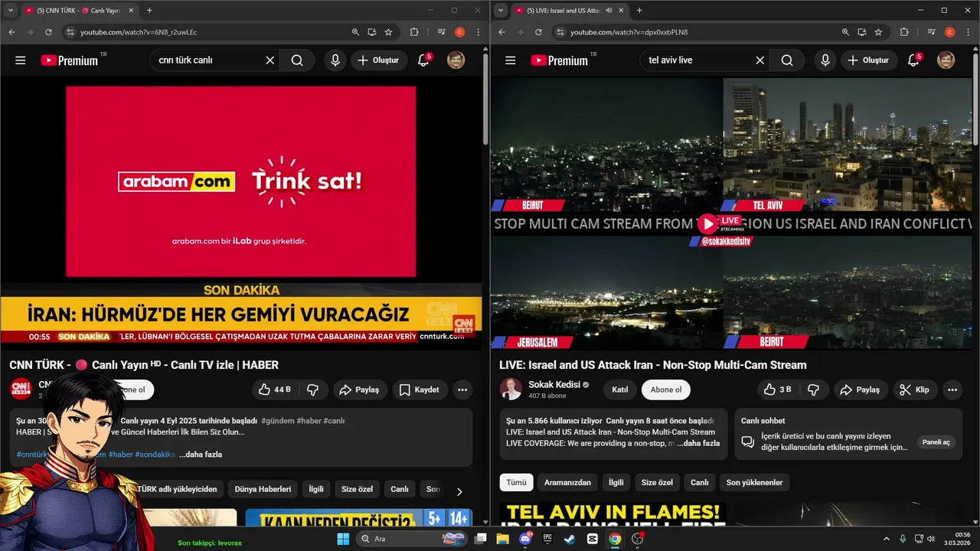The width and height of the screenshot is (980, 551).
Task: Select the 'Dünya Haberleri' chip in the left window
Action: click(263, 489)
